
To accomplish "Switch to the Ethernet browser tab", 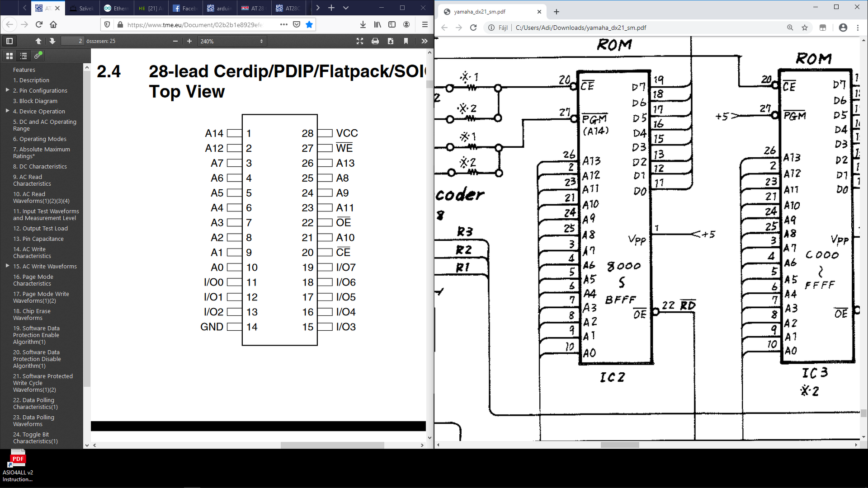I will point(117,8).
